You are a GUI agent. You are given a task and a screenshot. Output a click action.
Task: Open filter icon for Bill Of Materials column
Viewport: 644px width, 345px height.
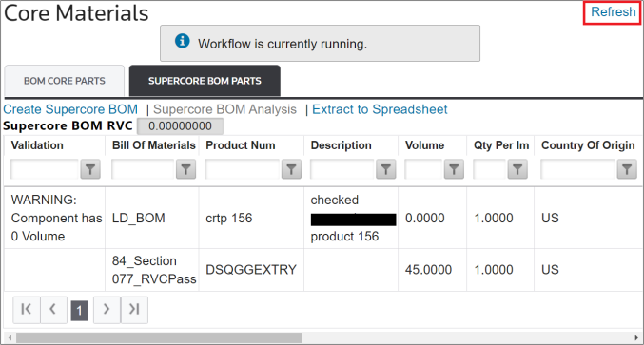(x=186, y=169)
